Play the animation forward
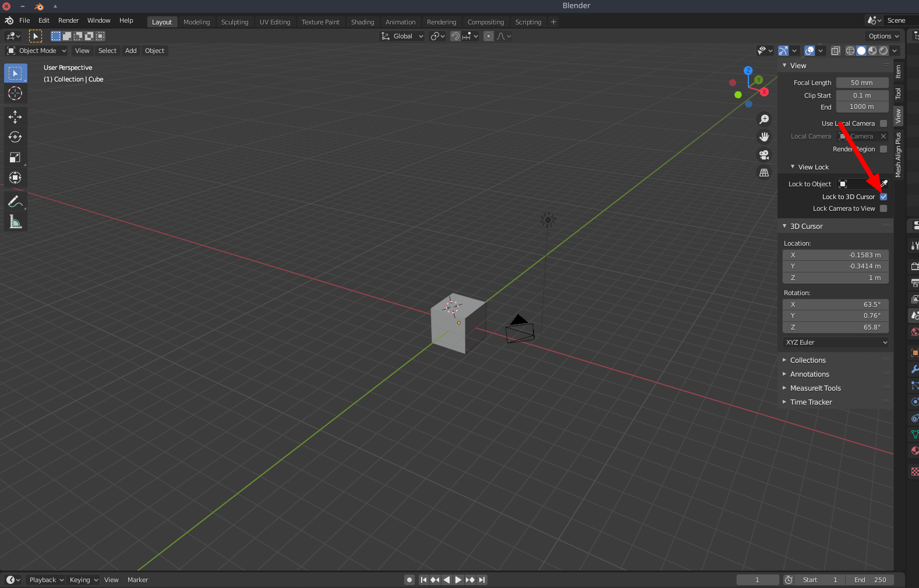919x588 pixels. (x=458, y=580)
